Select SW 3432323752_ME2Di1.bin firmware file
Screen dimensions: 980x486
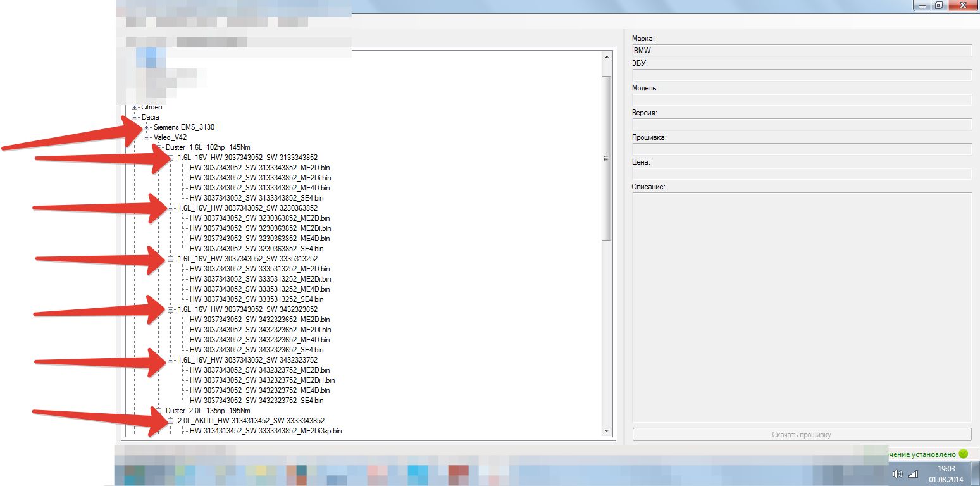(262, 380)
